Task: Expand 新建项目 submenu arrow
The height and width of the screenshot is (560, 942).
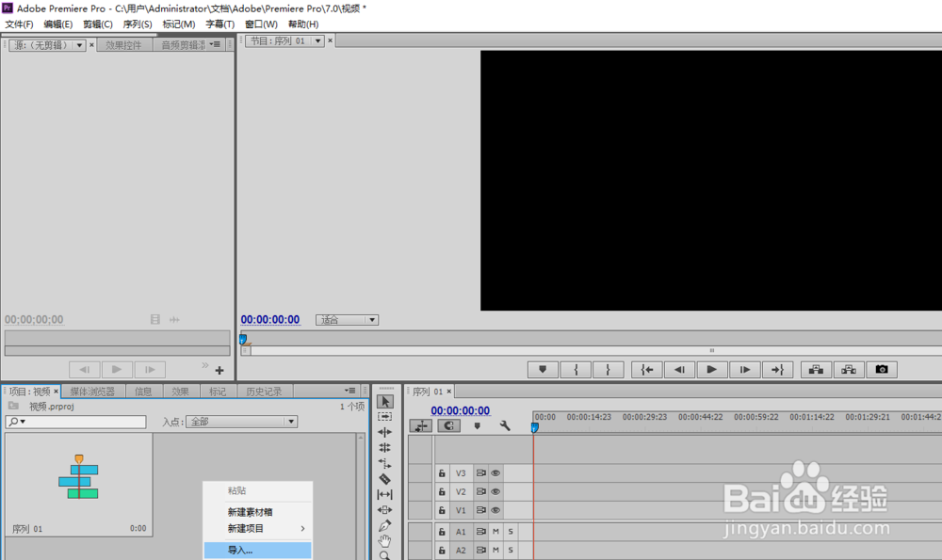Action: coord(302,529)
